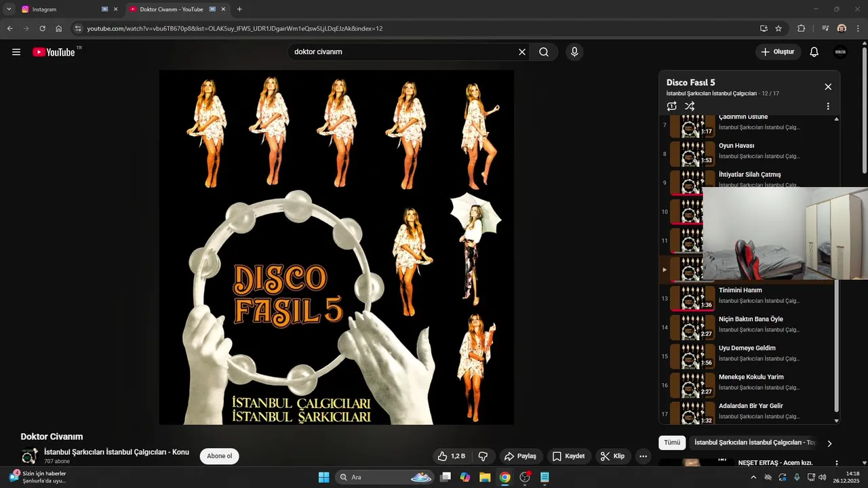
Task: Play Adalardan Bir Yar Gelir track
Action: [x=749, y=413]
